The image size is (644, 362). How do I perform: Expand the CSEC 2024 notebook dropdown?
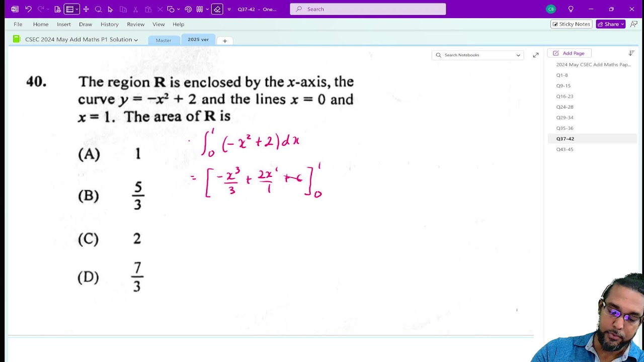pos(136,40)
